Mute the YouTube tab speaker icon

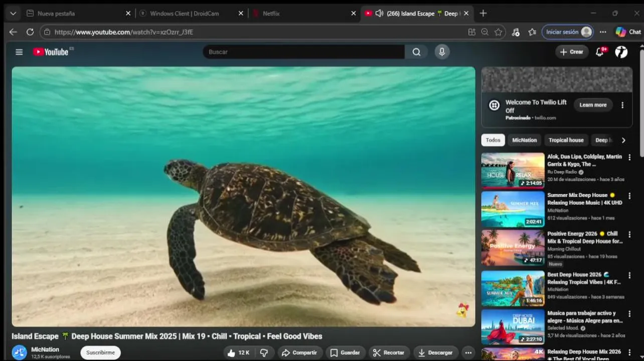coord(379,14)
